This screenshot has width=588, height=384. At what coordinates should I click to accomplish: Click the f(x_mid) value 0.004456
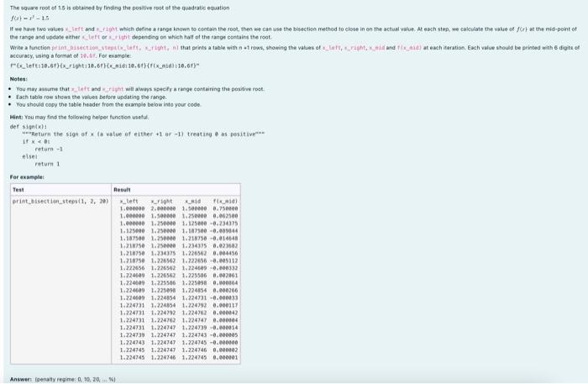pyautogui.click(x=225, y=253)
